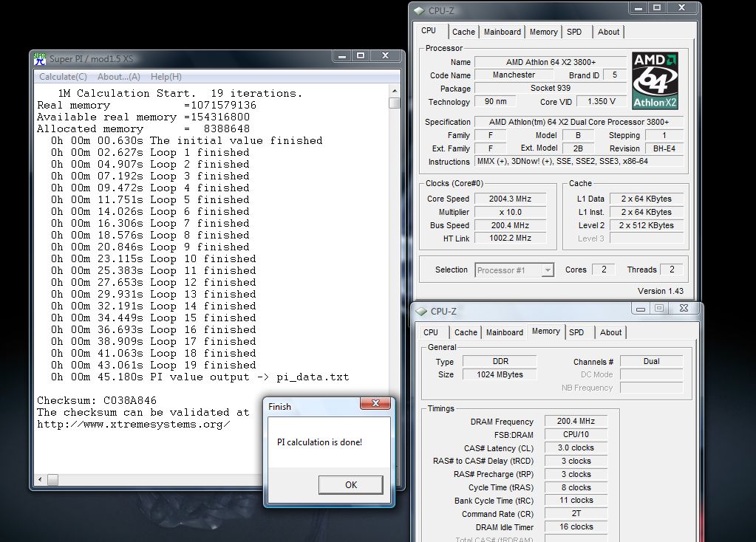Click the Command Rate value 2T
756x542 pixels.
tap(576, 514)
